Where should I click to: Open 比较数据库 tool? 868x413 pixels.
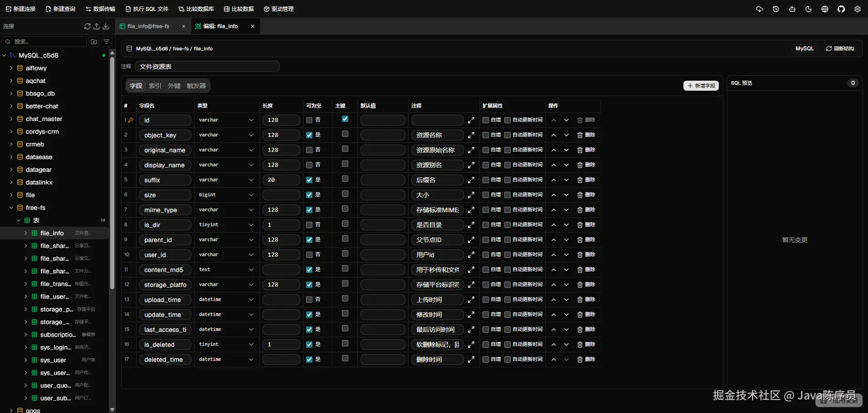pos(196,9)
